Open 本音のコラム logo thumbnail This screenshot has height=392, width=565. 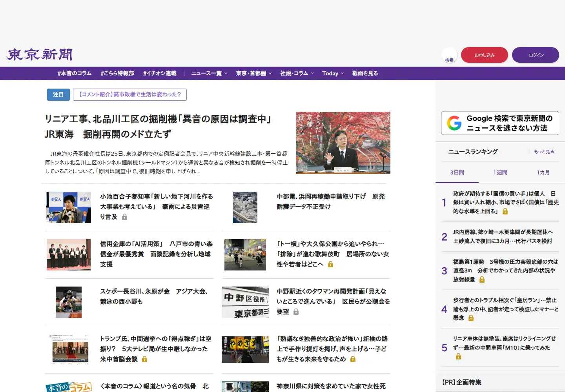coord(69,387)
